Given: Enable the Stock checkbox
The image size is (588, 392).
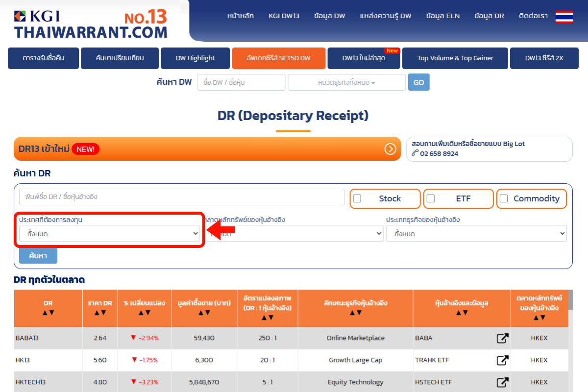Looking at the screenshot, I should (357, 198).
